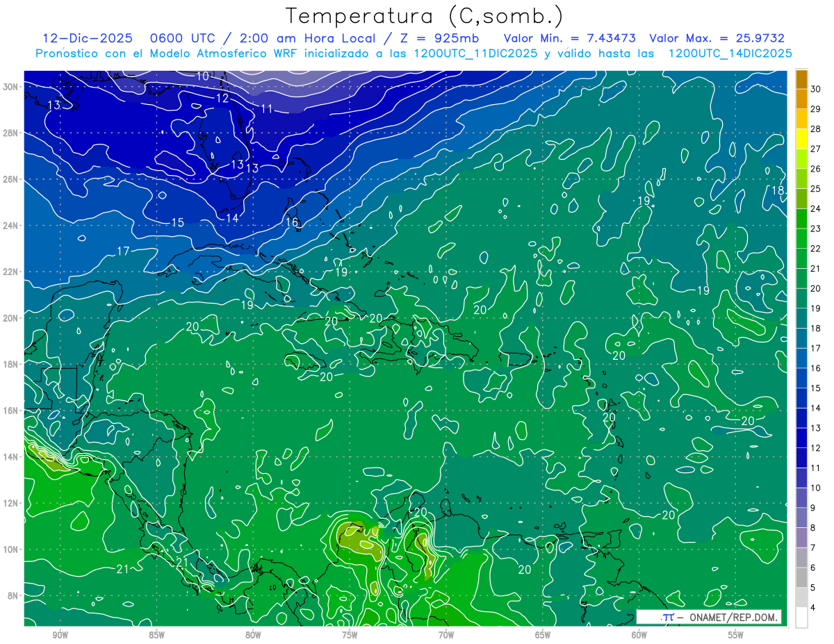Click the 24N latitude axis label

click(x=10, y=226)
